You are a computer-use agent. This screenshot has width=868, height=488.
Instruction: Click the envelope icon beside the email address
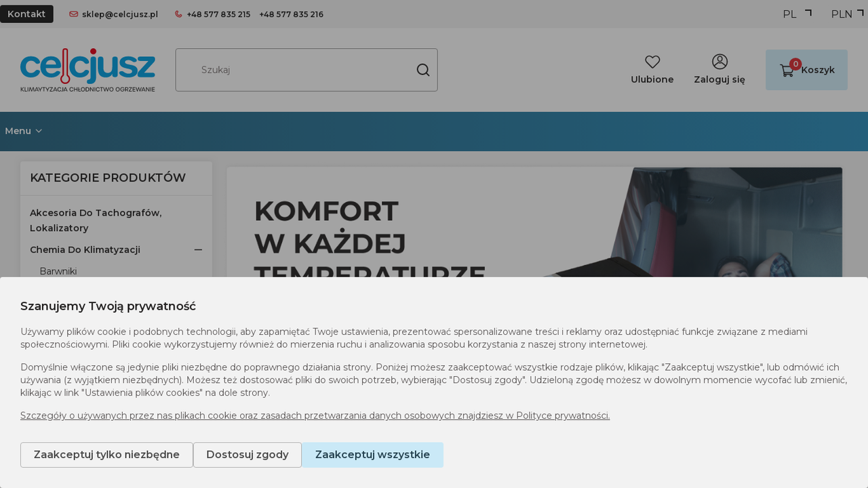pos(74,14)
